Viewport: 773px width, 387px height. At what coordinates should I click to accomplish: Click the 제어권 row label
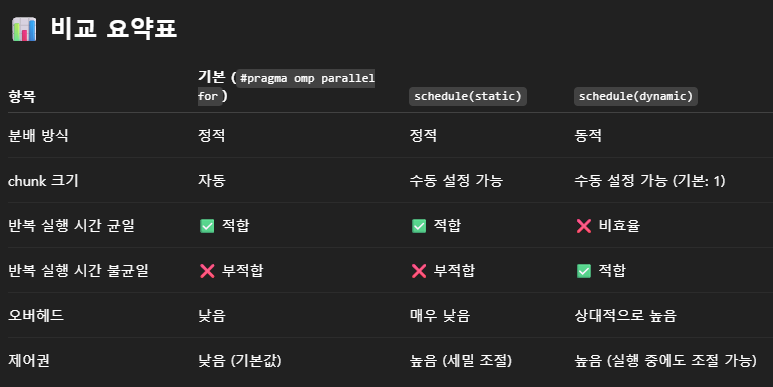(29, 360)
